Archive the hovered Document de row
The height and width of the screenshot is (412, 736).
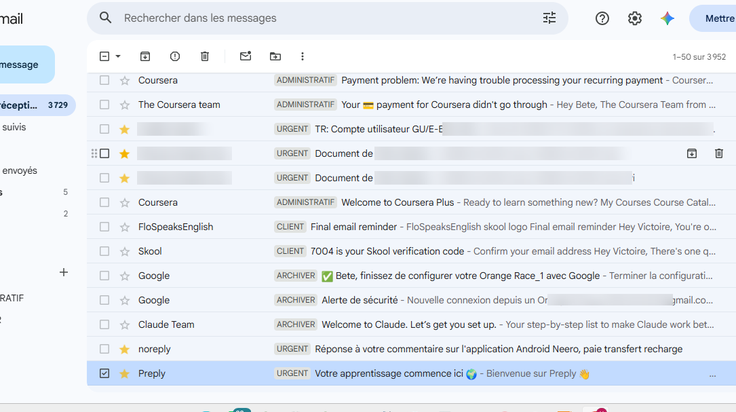click(x=692, y=153)
